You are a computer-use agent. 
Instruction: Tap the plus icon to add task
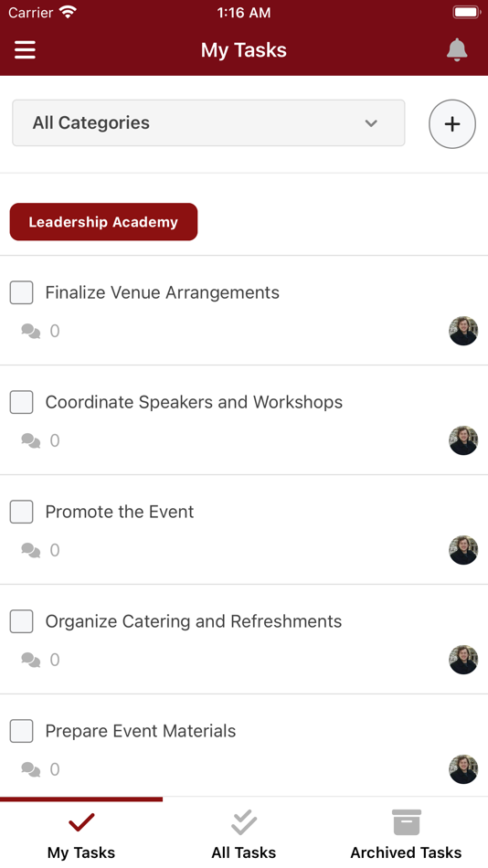[x=452, y=124]
